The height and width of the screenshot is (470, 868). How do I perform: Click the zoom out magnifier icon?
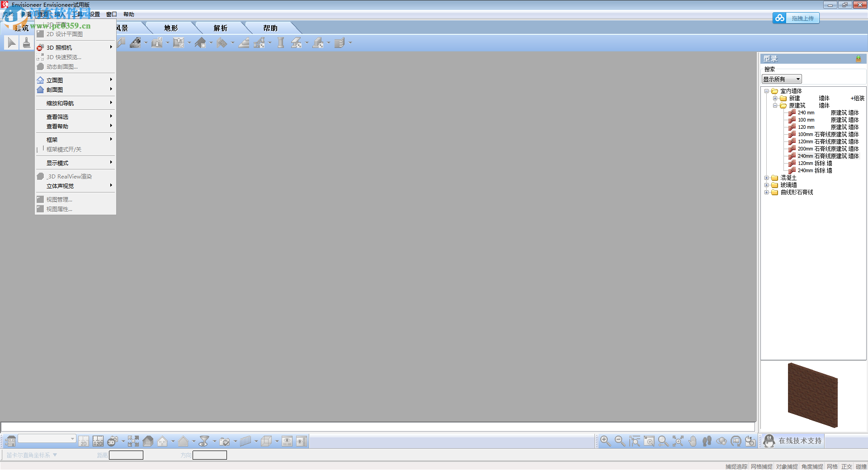[620, 441]
